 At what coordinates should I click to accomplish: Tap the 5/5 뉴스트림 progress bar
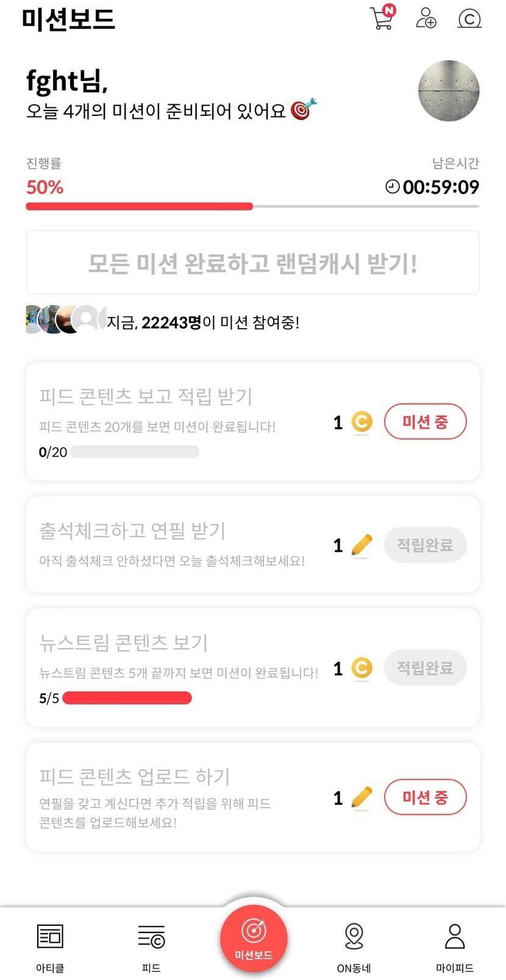pyautogui.click(x=127, y=698)
